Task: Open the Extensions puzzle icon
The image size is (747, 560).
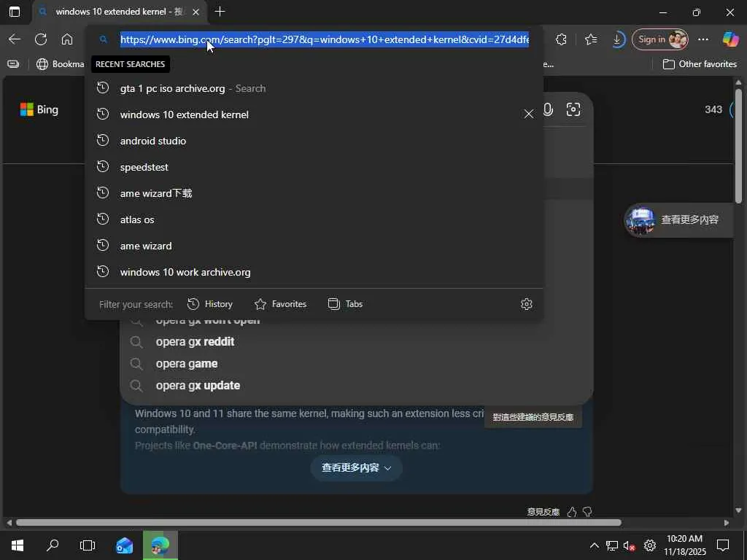Action: 561,39
